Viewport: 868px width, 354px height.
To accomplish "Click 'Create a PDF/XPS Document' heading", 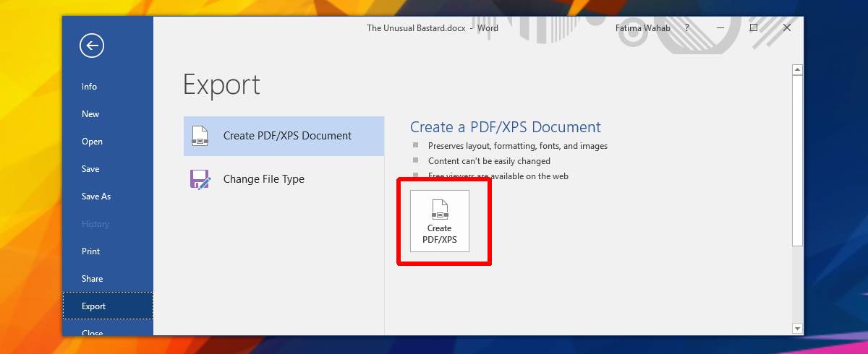I will [x=506, y=127].
